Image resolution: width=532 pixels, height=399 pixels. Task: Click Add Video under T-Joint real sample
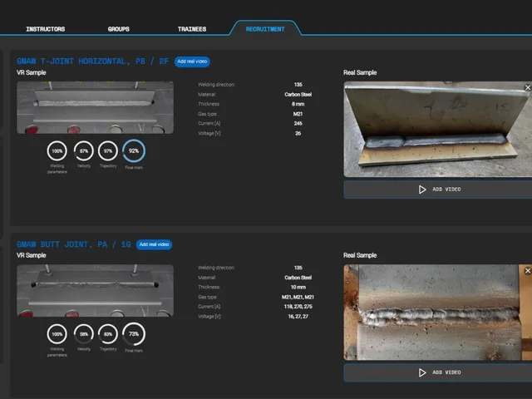tap(438, 190)
